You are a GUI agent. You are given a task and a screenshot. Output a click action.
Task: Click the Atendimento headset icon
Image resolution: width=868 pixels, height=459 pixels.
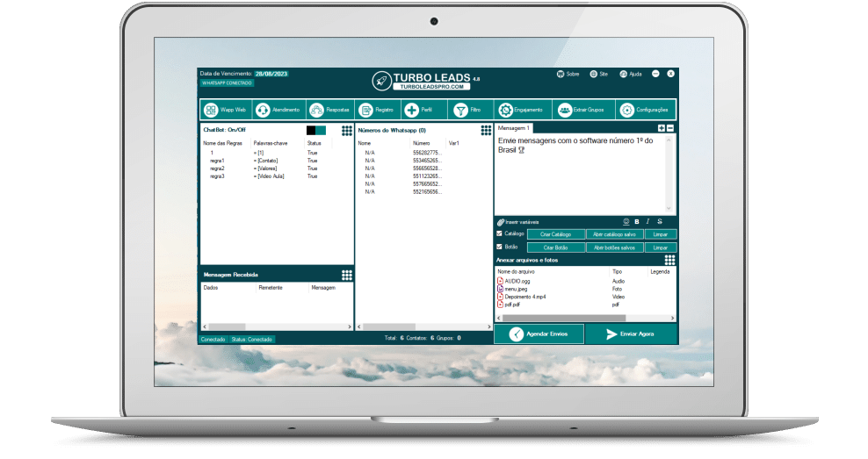coord(262,111)
